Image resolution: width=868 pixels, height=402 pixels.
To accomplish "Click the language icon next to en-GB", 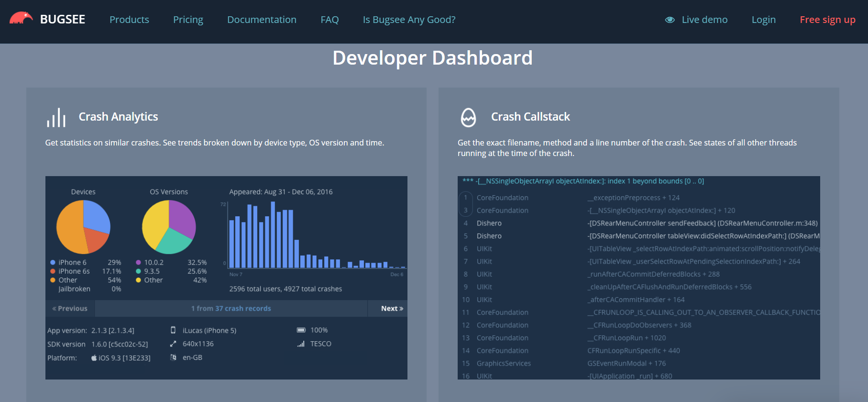I will point(173,357).
